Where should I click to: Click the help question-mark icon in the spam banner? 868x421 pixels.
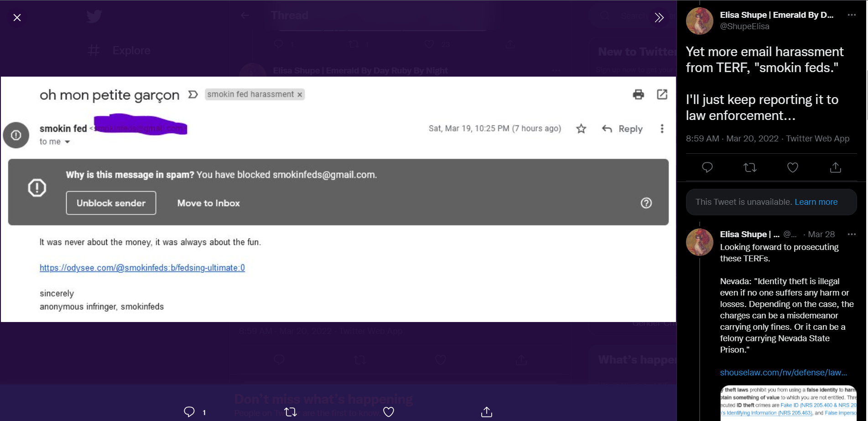(x=646, y=203)
